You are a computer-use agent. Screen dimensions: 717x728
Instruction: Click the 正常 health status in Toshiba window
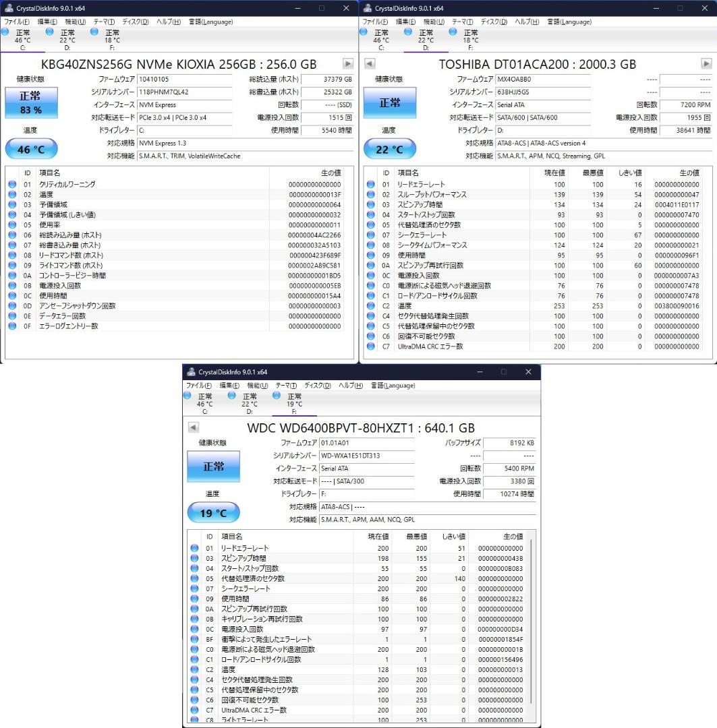(390, 102)
